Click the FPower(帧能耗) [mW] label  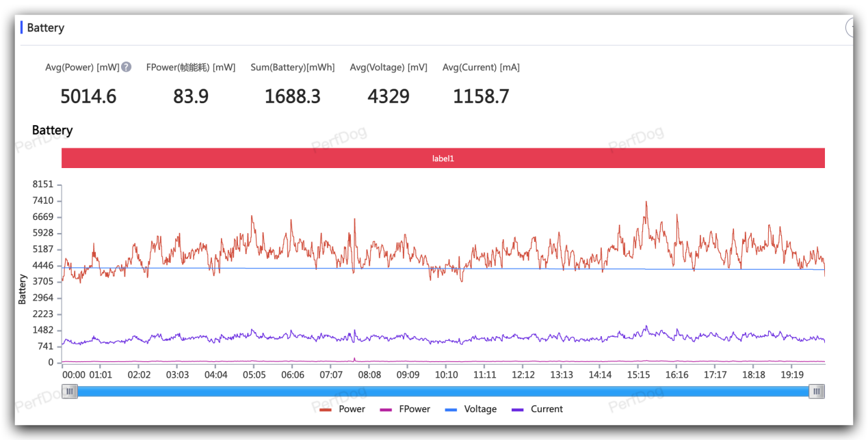point(191,67)
